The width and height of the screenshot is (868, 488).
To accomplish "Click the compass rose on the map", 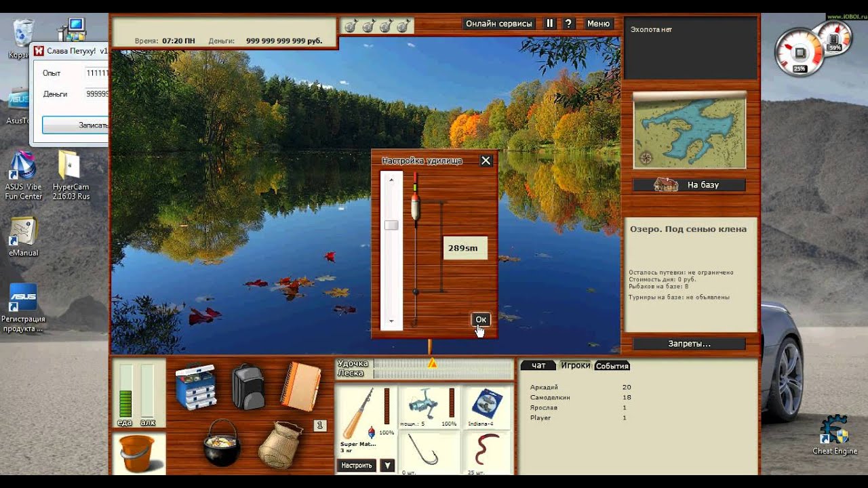I will [x=646, y=158].
